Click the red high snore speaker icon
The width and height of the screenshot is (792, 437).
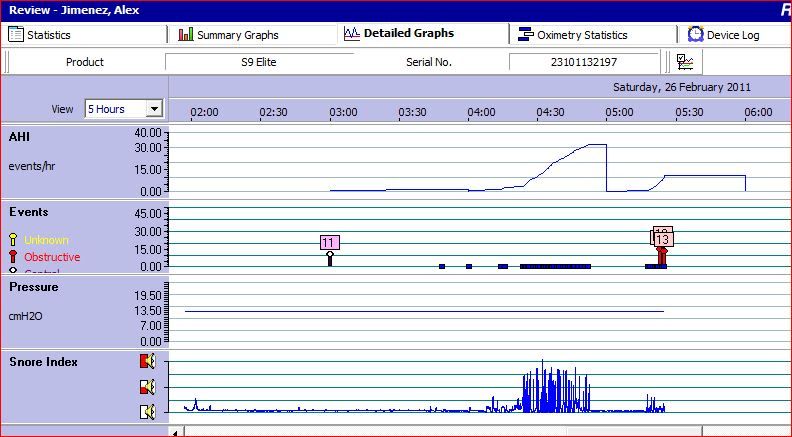click(x=147, y=361)
